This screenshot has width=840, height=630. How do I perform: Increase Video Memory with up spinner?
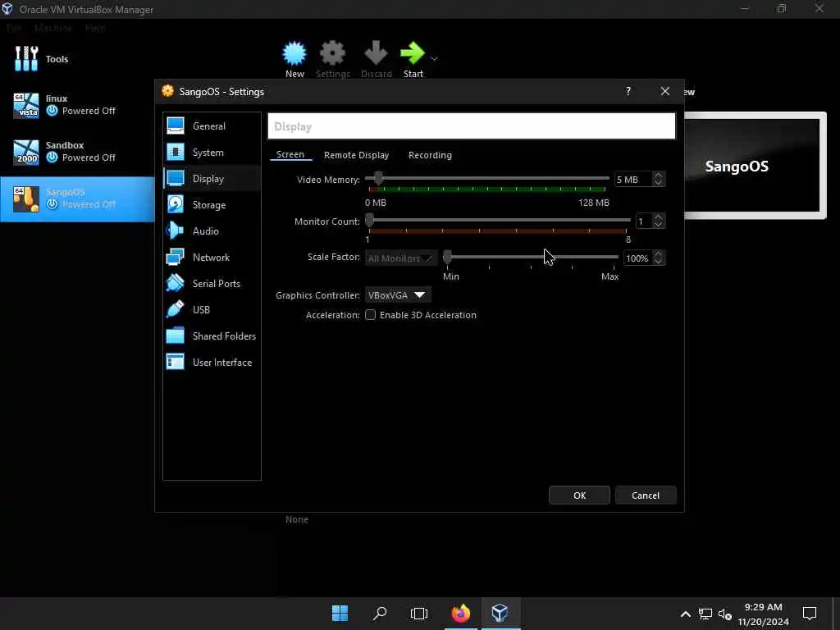point(659,176)
